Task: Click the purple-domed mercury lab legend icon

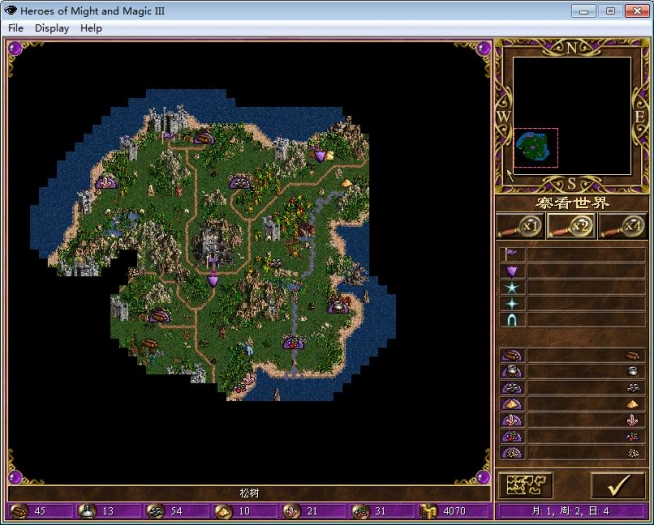Action: 511,372
